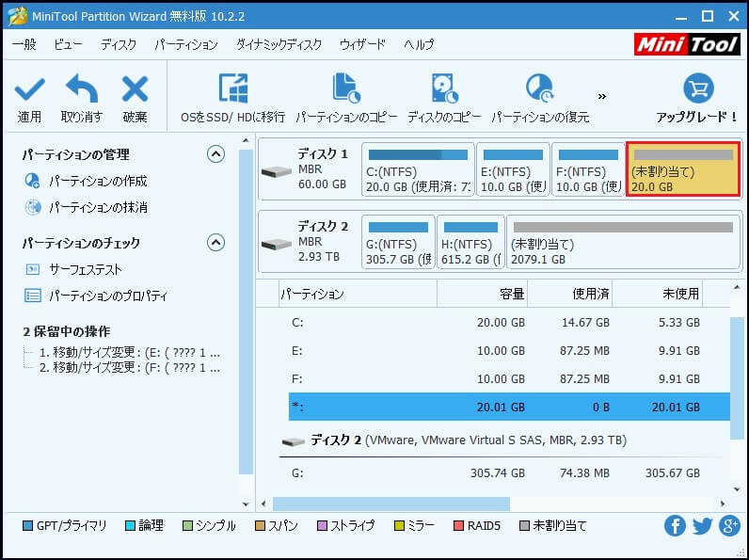This screenshot has height=560, width=749.
Task: Select pending operation 2 移動/サイズ変更 F:
Action: click(x=130, y=368)
